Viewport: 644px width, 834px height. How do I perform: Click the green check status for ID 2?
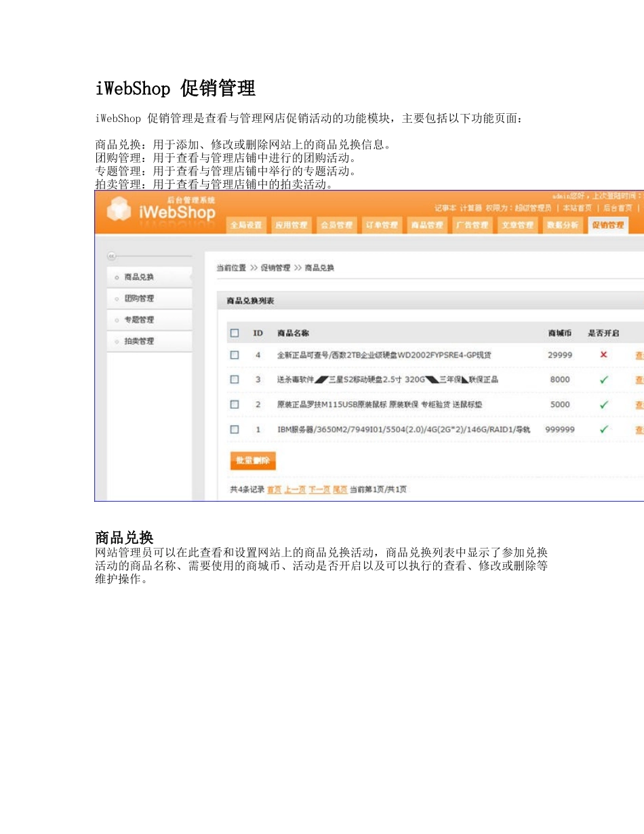point(603,404)
